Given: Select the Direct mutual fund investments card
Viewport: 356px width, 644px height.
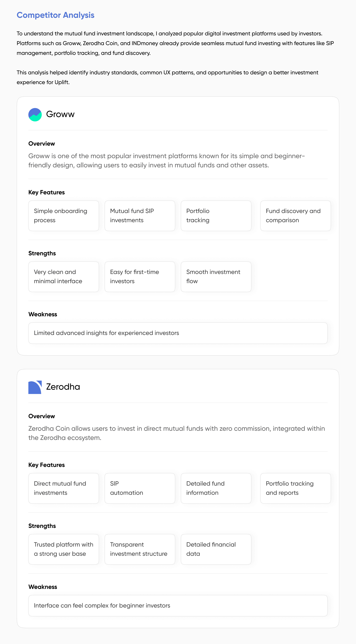Looking at the screenshot, I should click(64, 488).
